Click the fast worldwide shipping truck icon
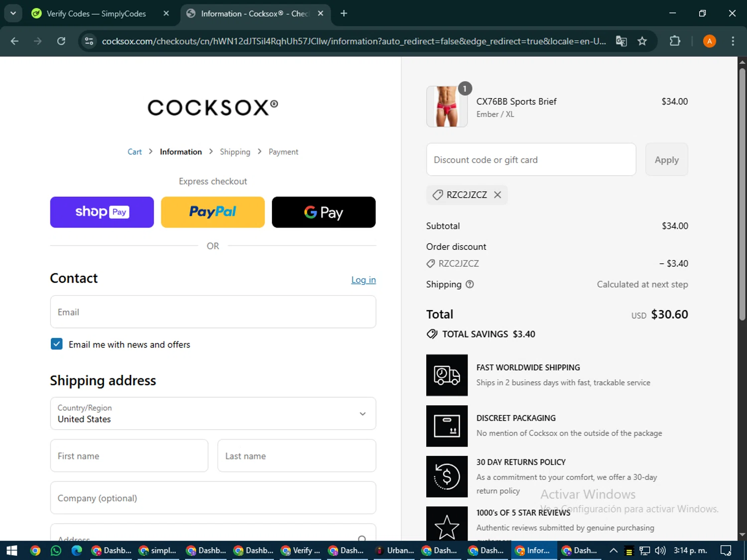The image size is (747, 560). pos(447,375)
